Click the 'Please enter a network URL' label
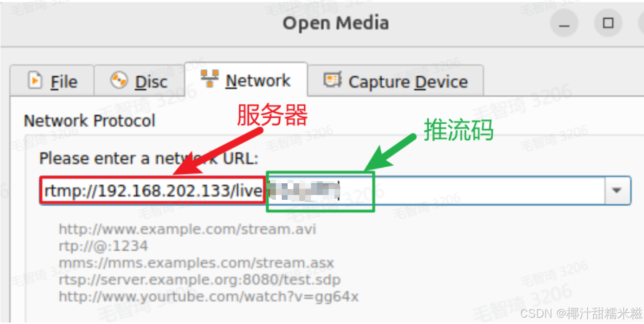This screenshot has width=644, height=324. pyautogui.click(x=148, y=158)
